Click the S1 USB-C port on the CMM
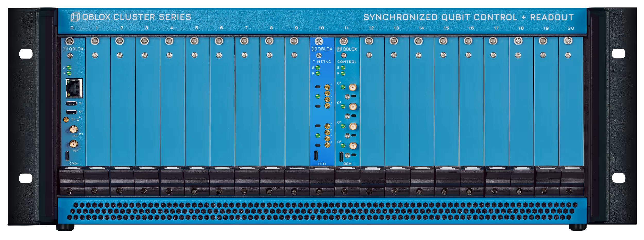 (71, 103)
